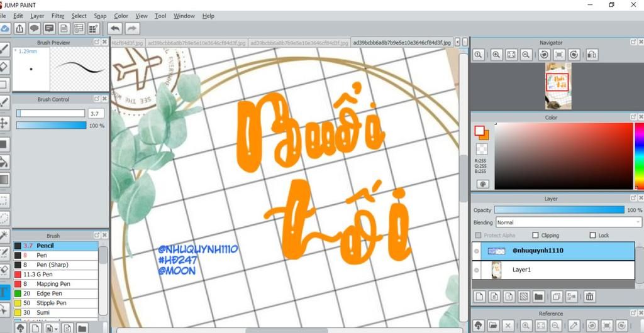Click Reference panel cloud upload icon

[x=478, y=325]
